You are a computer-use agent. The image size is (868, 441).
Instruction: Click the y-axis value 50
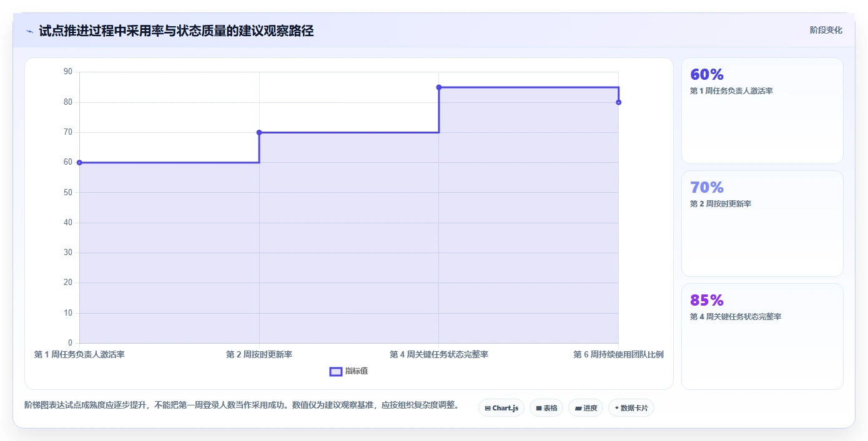68,193
